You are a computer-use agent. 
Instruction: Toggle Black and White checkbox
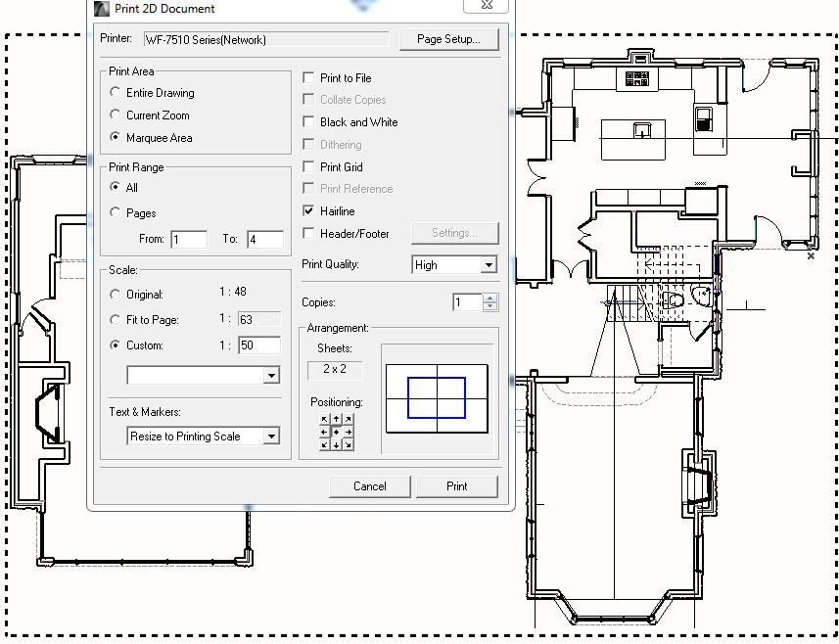tap(308, 121)
